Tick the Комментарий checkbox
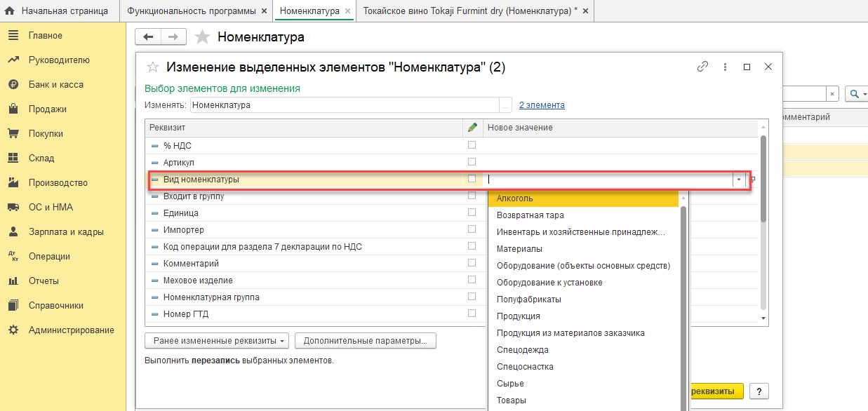Viewport: 868px width, 411px height. coord(472,263)
